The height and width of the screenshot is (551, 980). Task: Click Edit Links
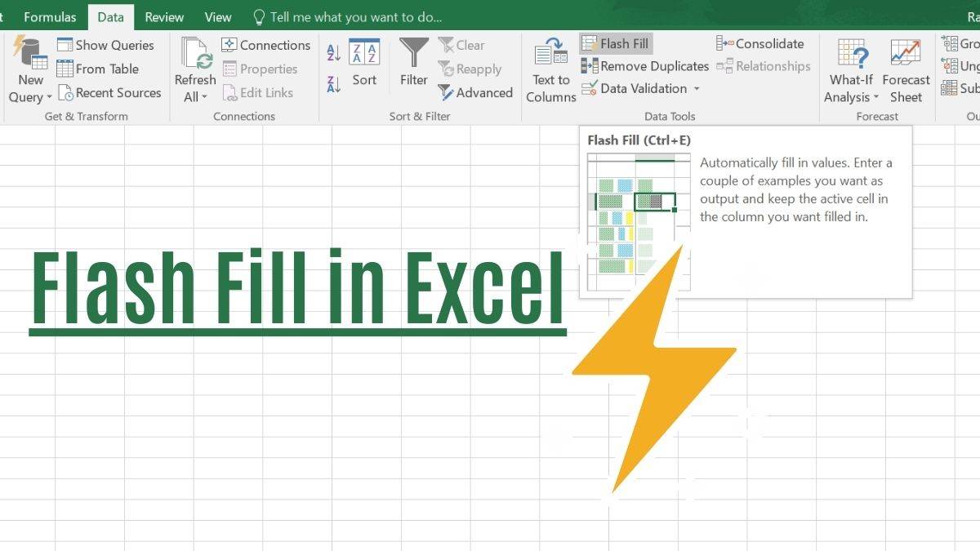tap(257, 92)
